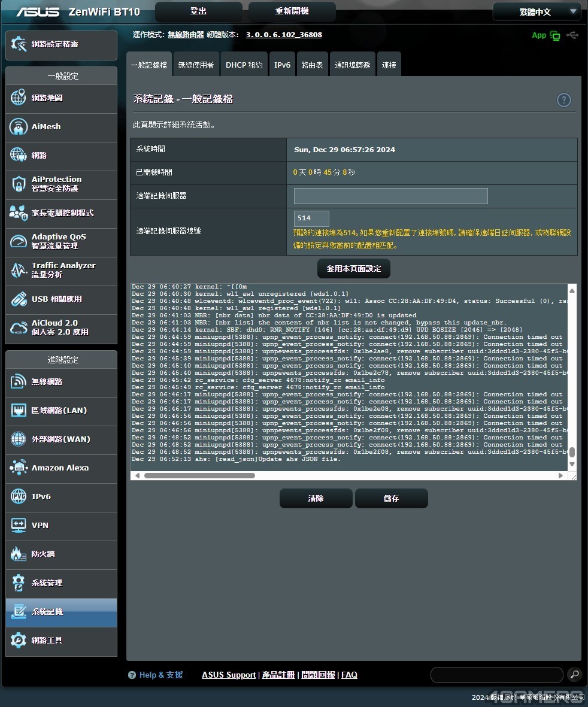Open 網路工具 gear icon
The image size is (588, 707).
pos(19,641)
